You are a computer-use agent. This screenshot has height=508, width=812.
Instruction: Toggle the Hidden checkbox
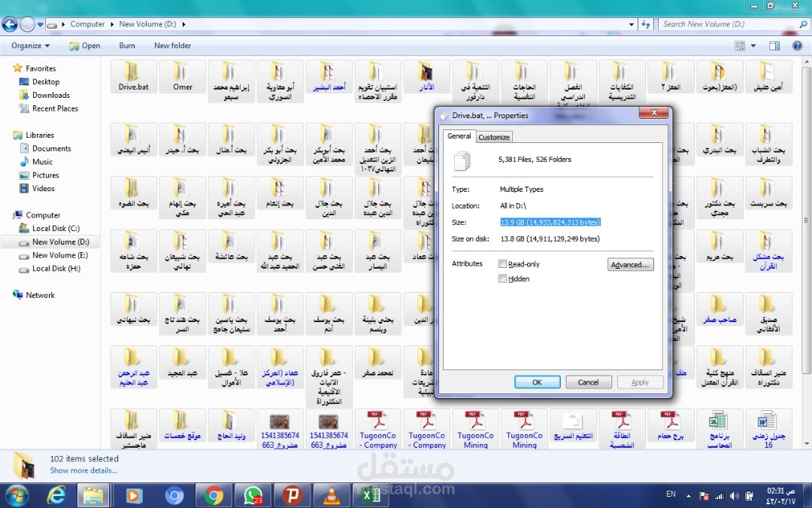(x=502, y=278)
